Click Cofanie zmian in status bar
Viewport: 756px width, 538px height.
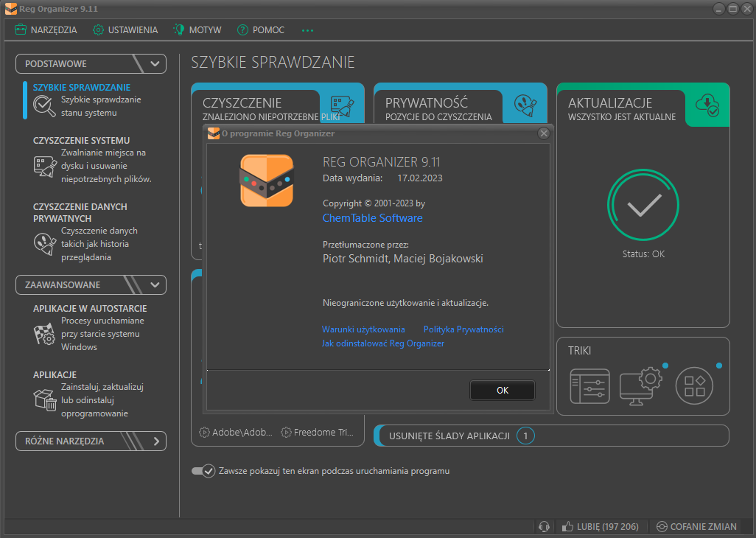coord(697,526)
